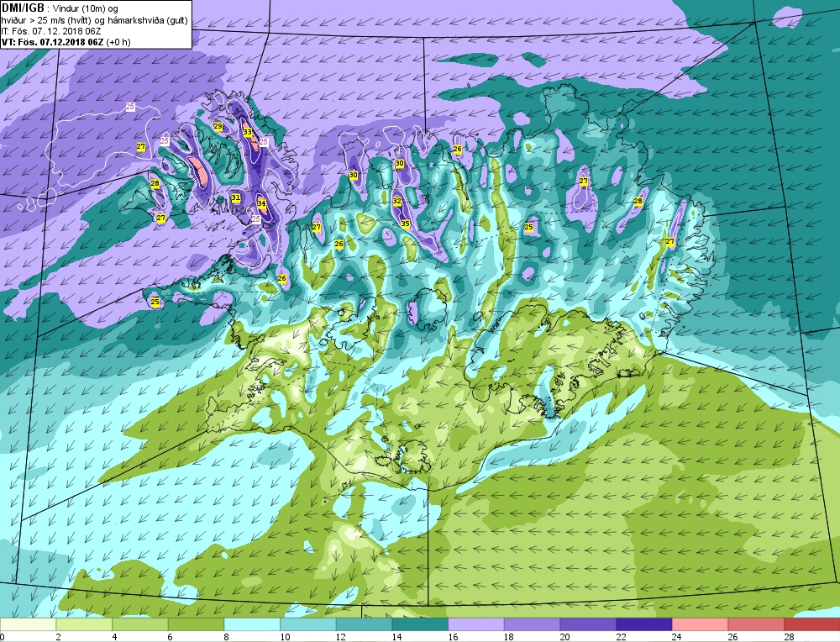
Task: Choose the olive green 6–8 m/s legend swatch
Action: pos(196,624)
